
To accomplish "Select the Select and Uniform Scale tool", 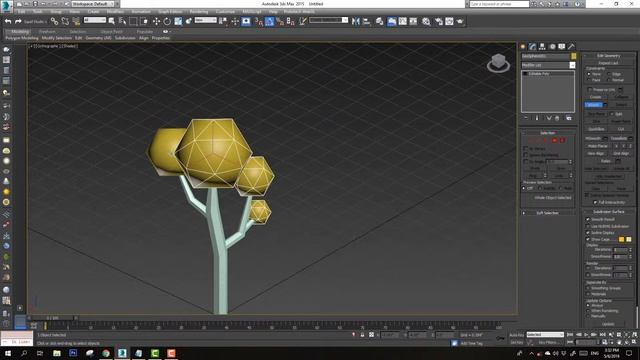I will 178,21.
